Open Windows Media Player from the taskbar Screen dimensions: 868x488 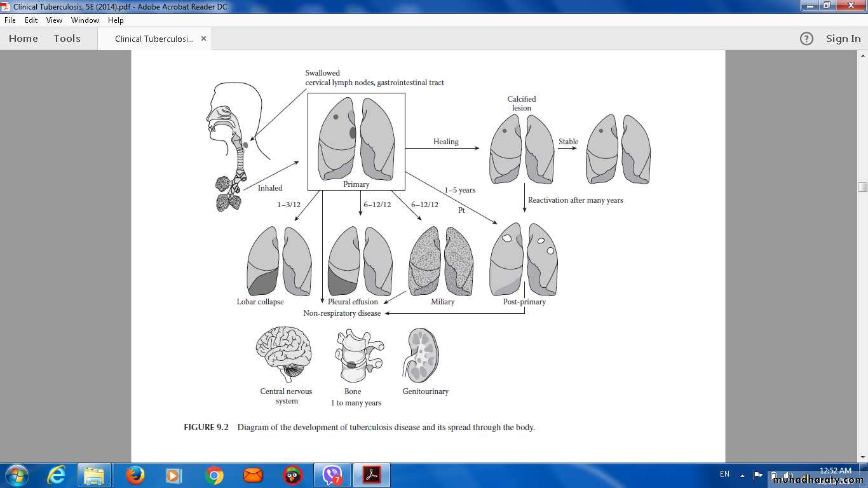173,475
